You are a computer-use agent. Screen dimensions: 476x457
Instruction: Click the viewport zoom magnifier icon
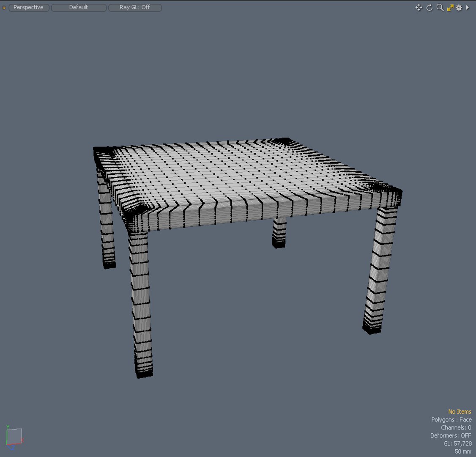point(440,8)
